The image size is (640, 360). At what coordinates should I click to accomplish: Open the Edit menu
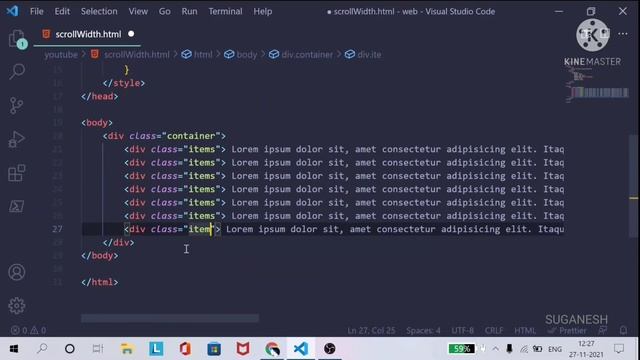pos(62,11)
